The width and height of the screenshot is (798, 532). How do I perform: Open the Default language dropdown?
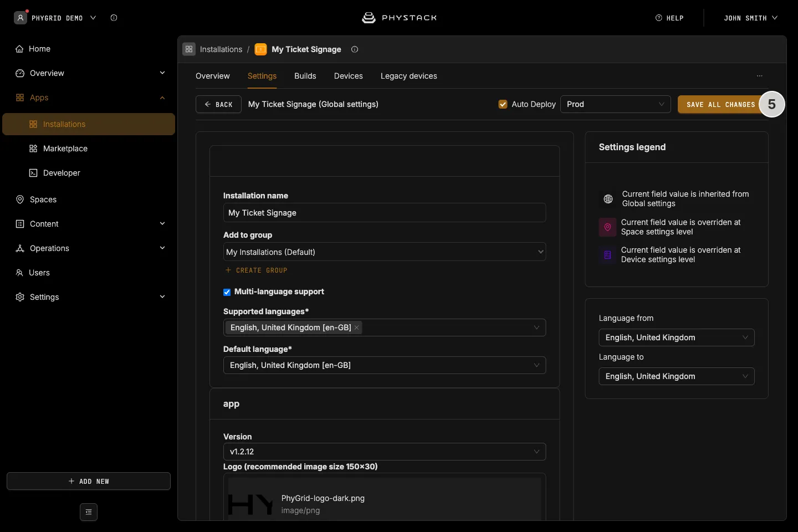[x=385, y=365]
